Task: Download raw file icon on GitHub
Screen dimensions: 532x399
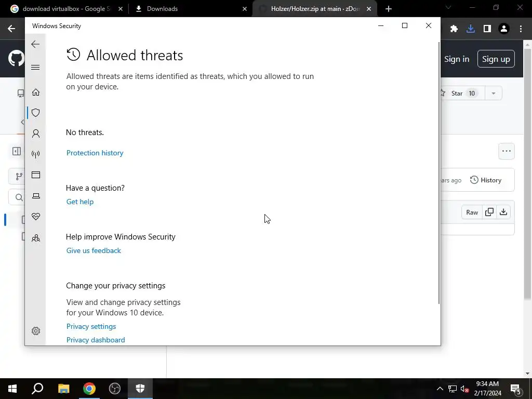Action: 503,212
